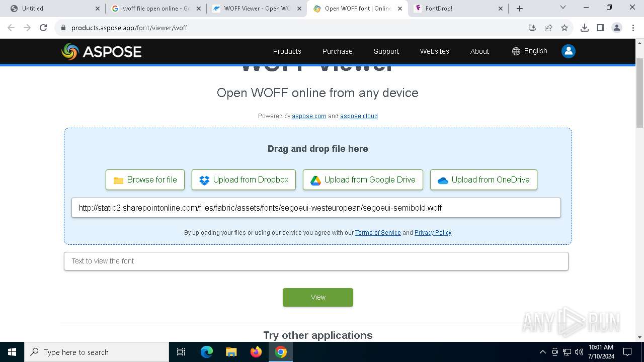Open Chrome downloads icon
The height and width of the screenshot is (362, 644).
point(585,28)
